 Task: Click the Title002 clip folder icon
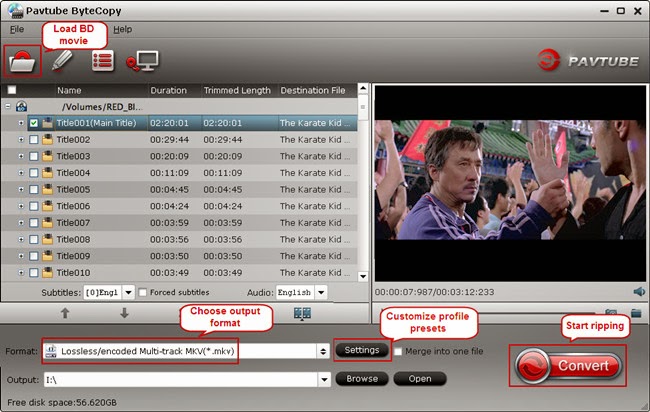47,140
